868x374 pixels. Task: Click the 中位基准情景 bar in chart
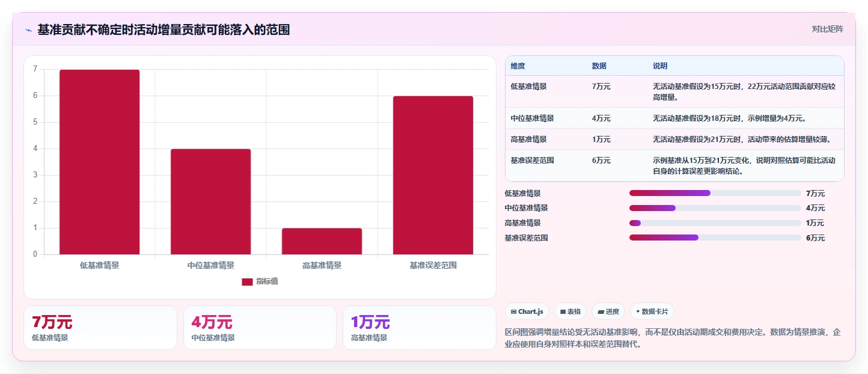[210, 201]
